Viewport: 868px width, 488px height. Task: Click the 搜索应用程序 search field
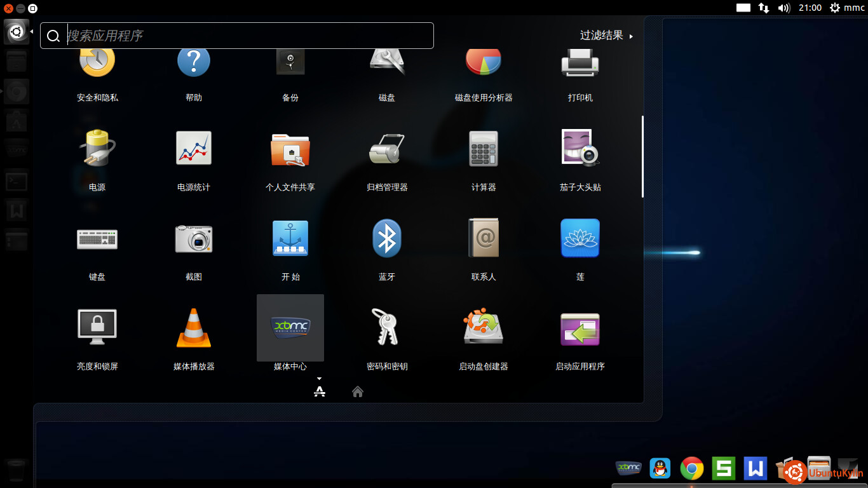point(248,36)
